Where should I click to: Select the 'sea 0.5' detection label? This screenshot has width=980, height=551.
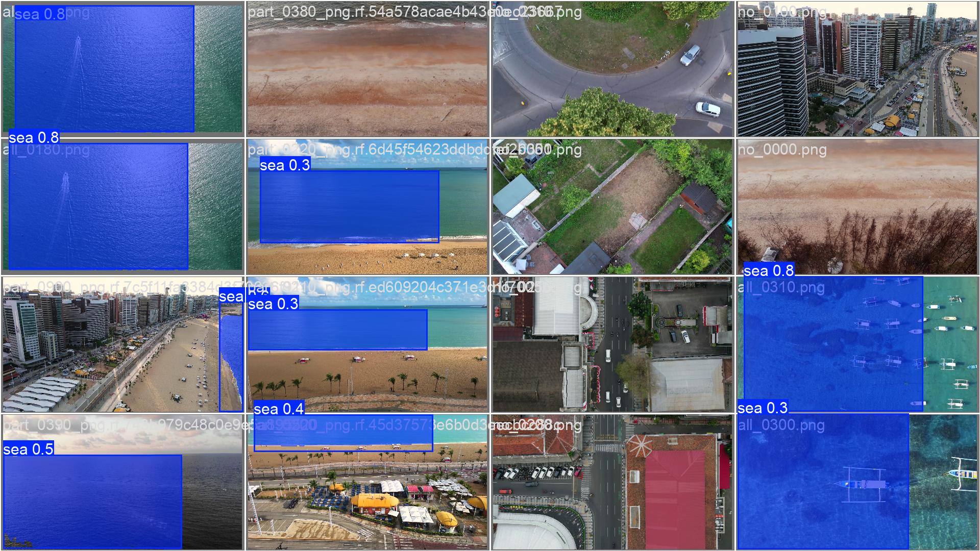click(28, 449)
